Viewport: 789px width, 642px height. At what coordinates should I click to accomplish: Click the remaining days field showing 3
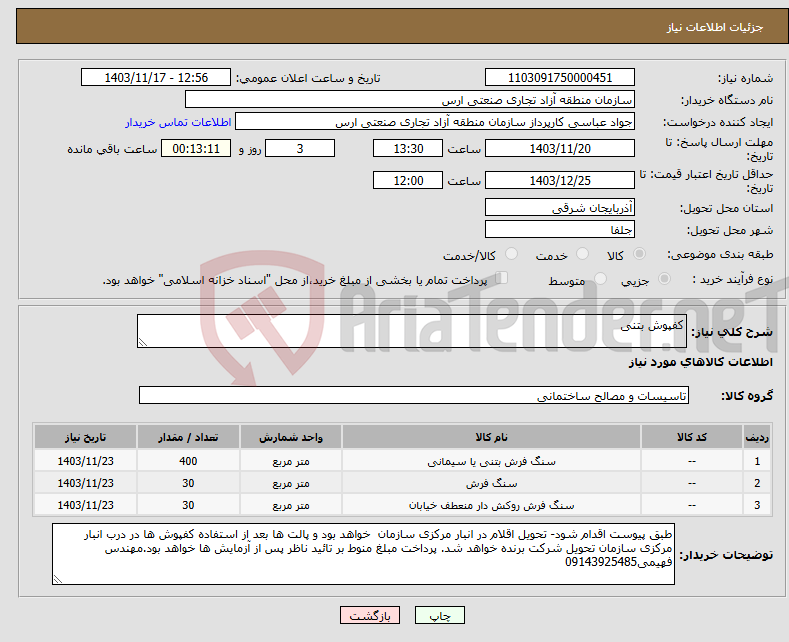pyautogui.click(x=300, y=148)
